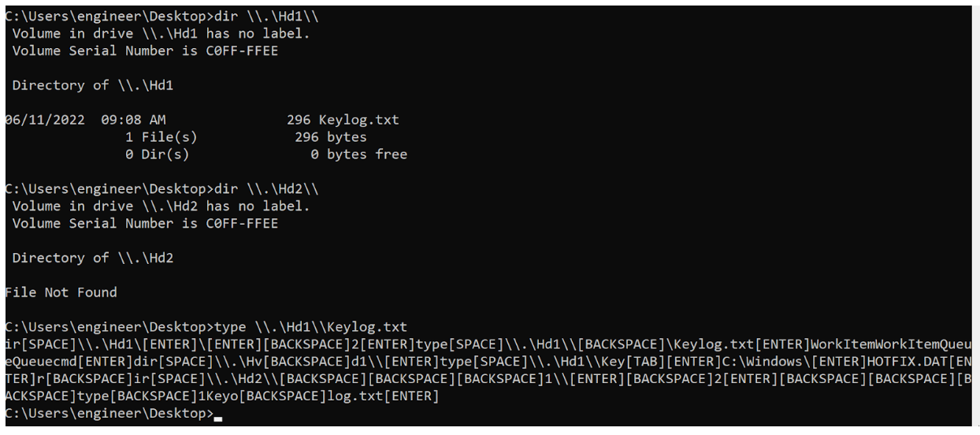Click the 'Volume in drive \\.\Hd2 has no label' line
The width and height of the screenshot is (980, 435).
coord(161,206)
